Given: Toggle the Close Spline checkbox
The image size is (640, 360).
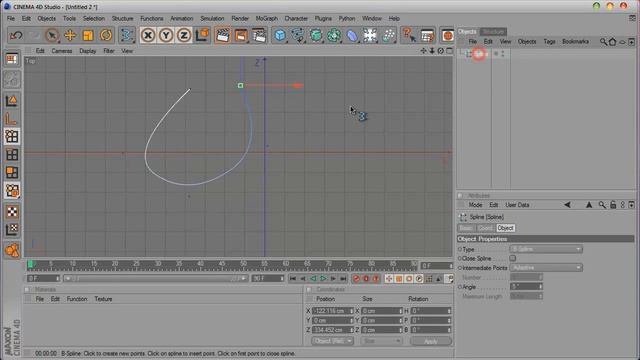Looking at the screenshot, I should coord(513,258).
